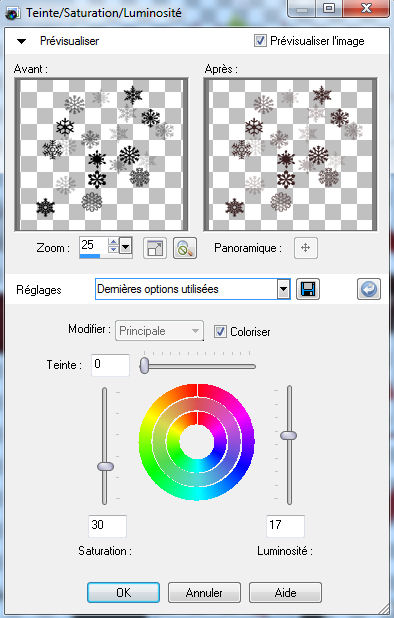Uncheck the Coloriser checkbox
The height and width of the screenshot is (618, 394).
pos(220,331)
